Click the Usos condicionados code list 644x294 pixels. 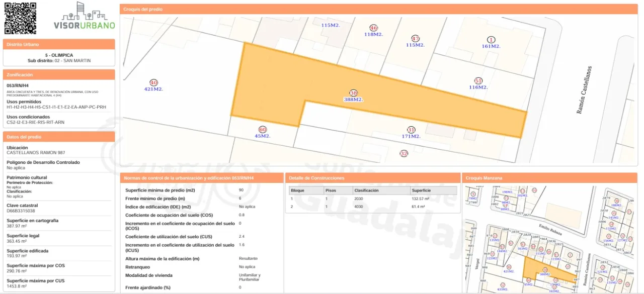[35, 122]
